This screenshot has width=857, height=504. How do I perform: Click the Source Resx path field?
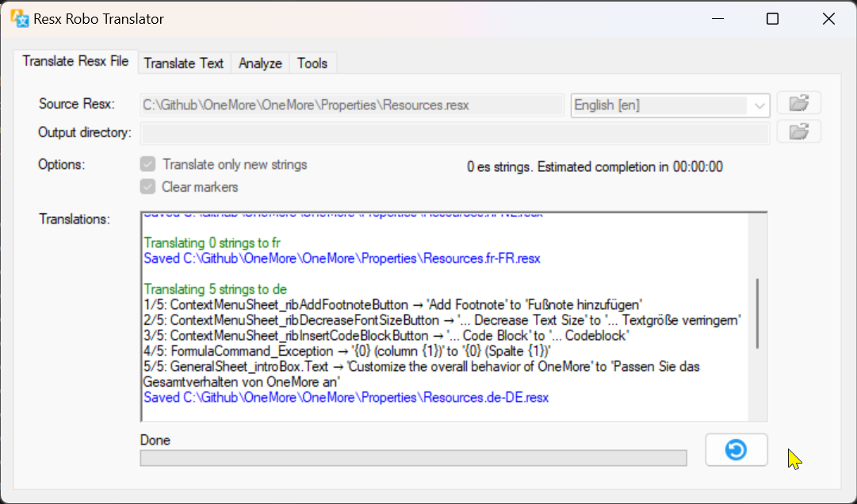point(352,105)
